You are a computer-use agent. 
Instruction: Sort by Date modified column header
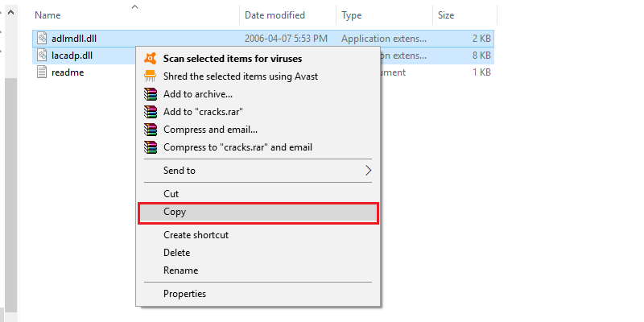click(277, 15)
